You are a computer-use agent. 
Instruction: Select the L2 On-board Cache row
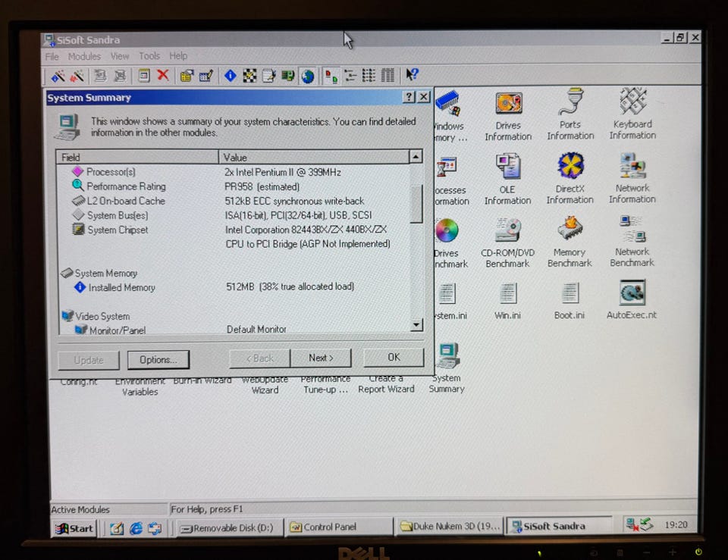click(x=234, y=201)
